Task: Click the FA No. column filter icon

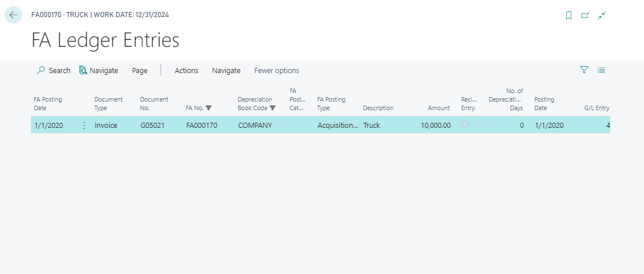Action: coord(209,108)
